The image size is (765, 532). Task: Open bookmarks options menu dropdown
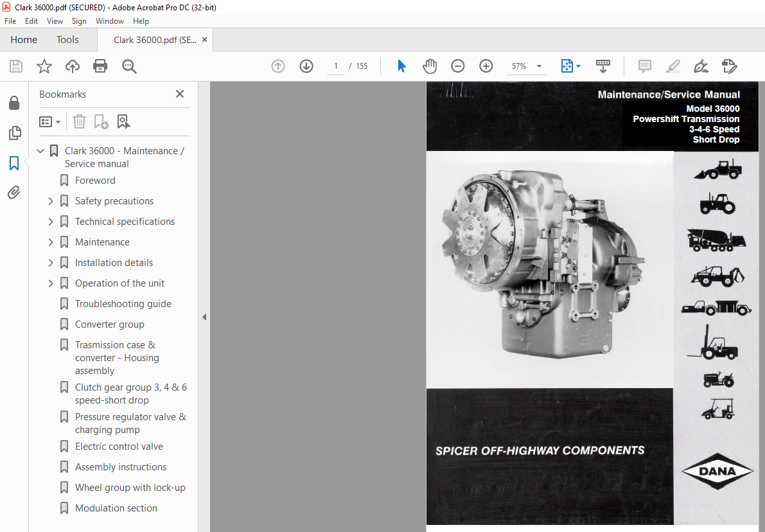(x=49, y=121)
